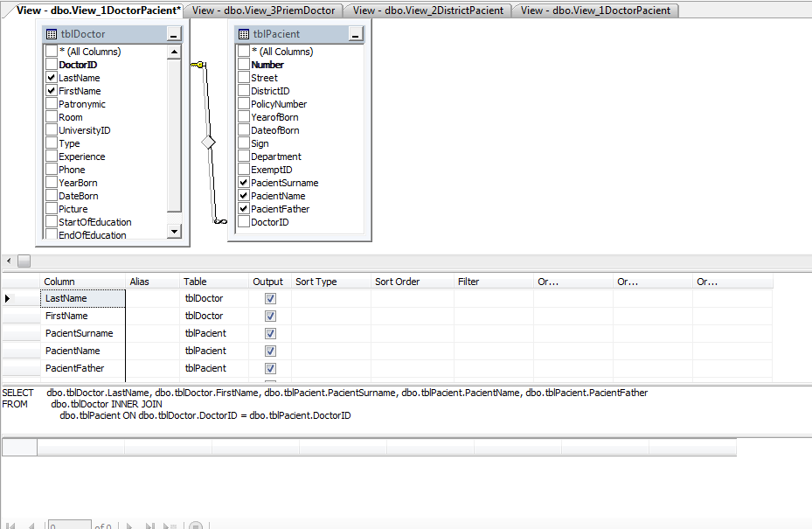Toggle Output checkbox for PacientFather row
This screenshot has height=529, width=812.
click(270, 368)
